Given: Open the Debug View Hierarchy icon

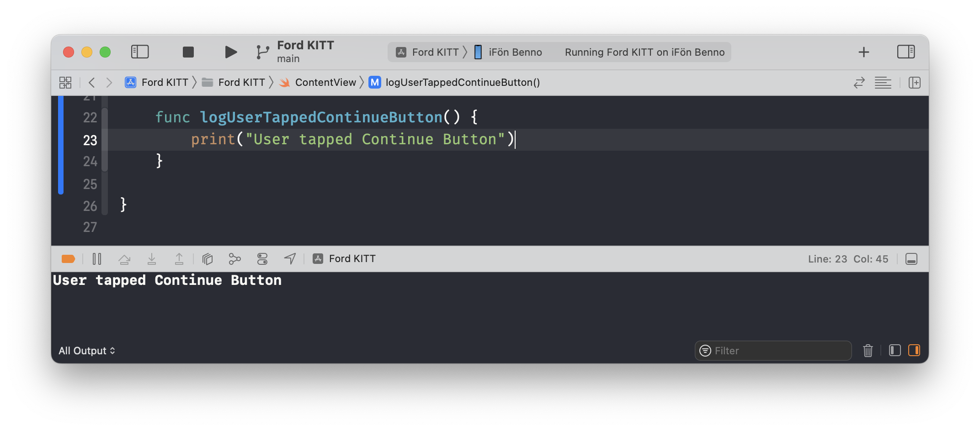Looking at the screenshot, I should pyautogui.click(x=208, y=259).
